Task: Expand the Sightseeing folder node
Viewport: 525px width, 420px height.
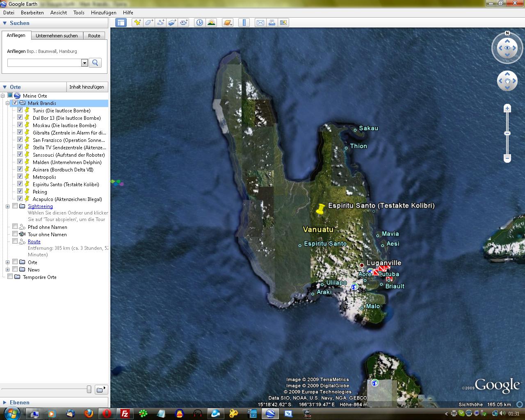Action: (8, 206)
